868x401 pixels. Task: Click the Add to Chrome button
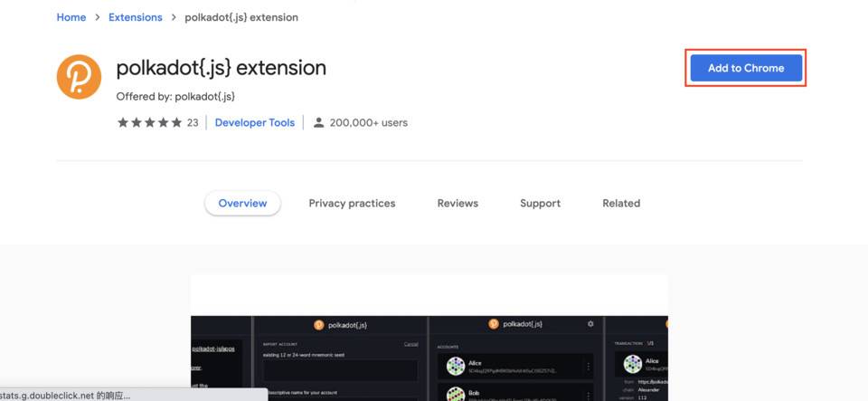coord(746,68)
